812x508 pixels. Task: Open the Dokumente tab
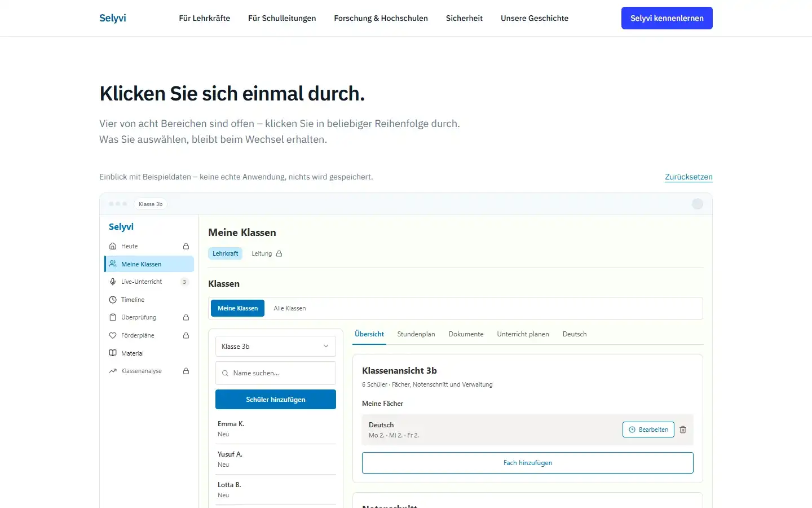(466, 334)
